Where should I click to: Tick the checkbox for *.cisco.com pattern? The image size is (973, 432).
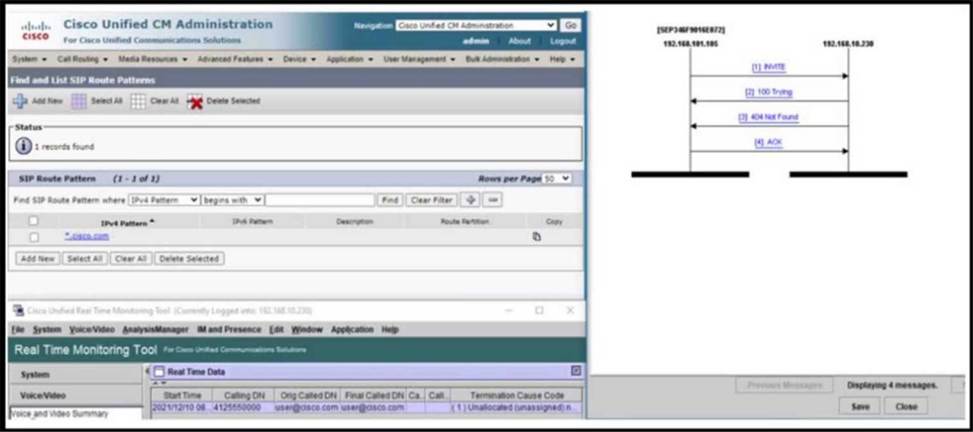(x=34, y=236)
